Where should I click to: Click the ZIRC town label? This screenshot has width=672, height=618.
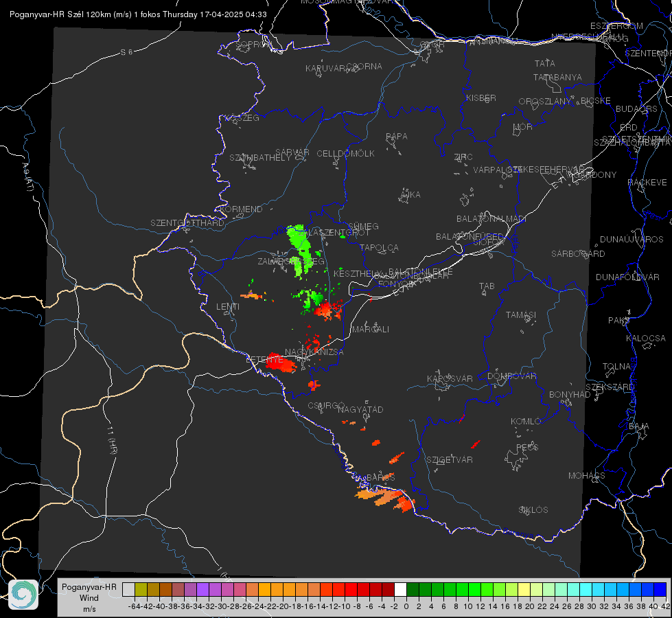pyautogui.click(x=463, y=157)
